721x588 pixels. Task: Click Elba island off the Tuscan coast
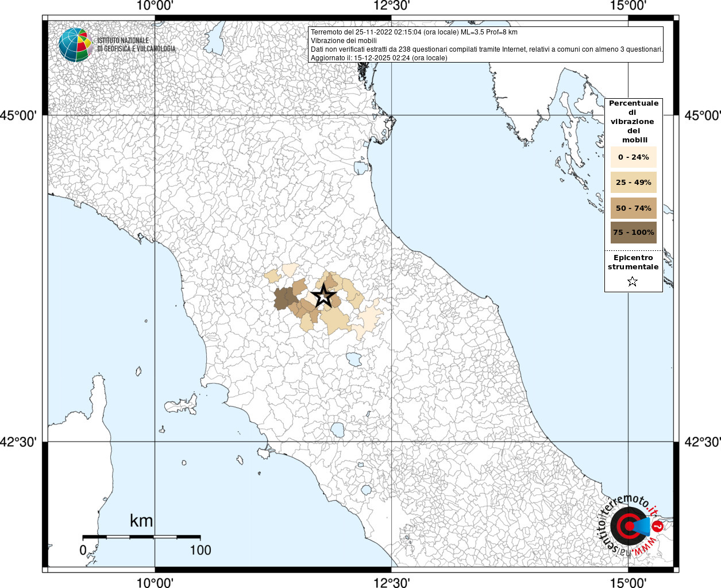(183, 405)
